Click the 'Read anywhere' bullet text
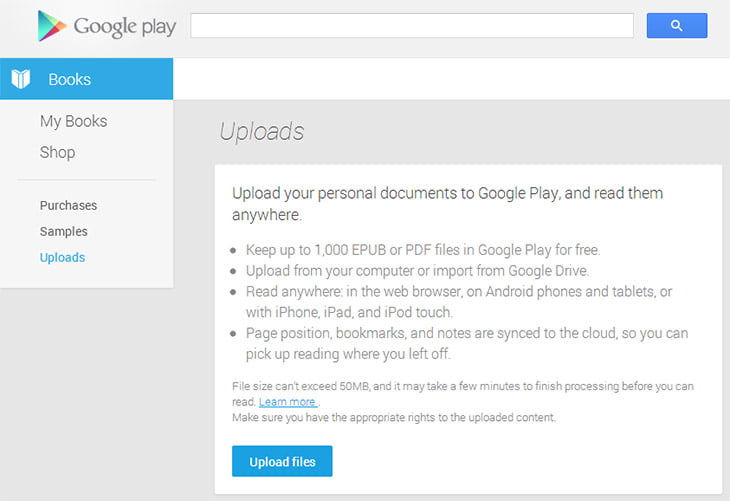730x501 pixels. [459, 302]
